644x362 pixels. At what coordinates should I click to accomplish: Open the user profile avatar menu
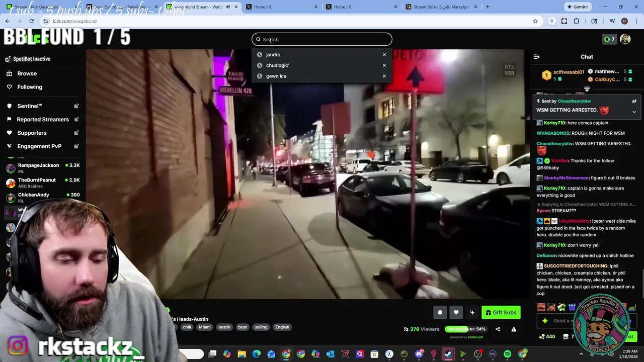625,39
